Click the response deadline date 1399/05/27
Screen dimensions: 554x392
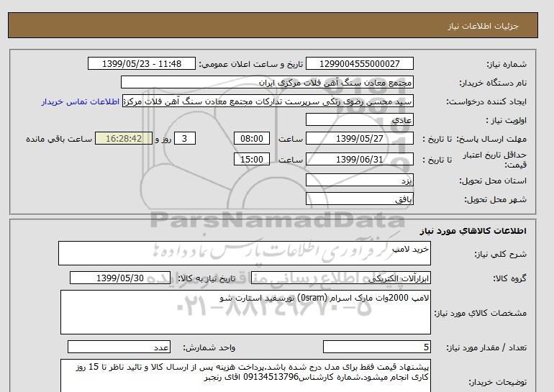click(x=359, y=138)
